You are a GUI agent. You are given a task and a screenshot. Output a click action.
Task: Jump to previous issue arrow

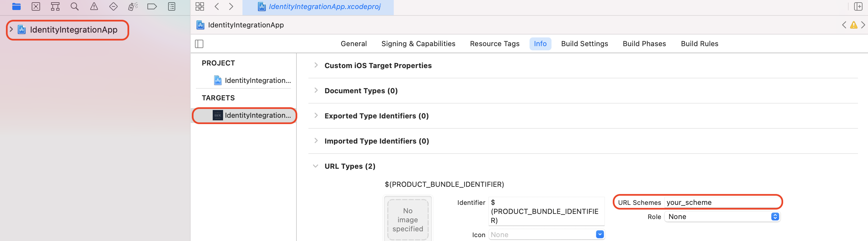(x=844, y=25)
